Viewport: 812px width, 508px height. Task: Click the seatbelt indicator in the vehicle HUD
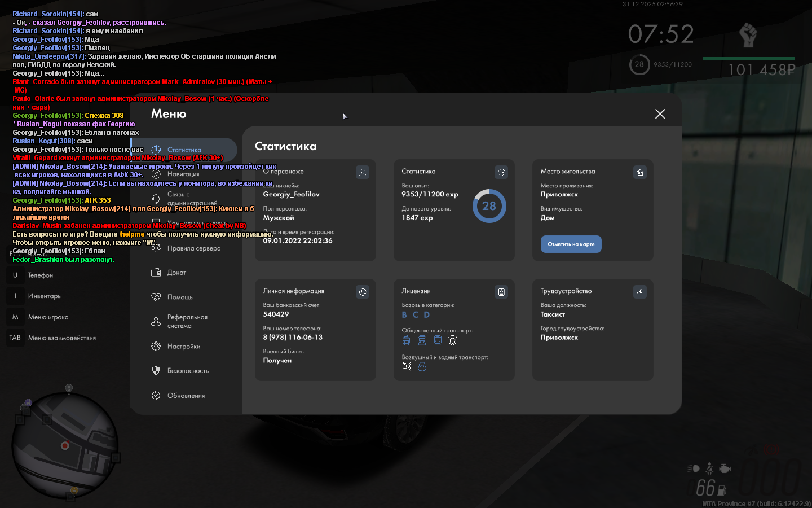tap(709, 468)
